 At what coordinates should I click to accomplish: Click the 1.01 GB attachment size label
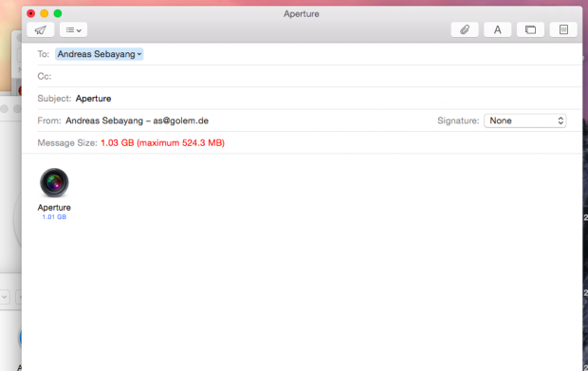[54, 217]
